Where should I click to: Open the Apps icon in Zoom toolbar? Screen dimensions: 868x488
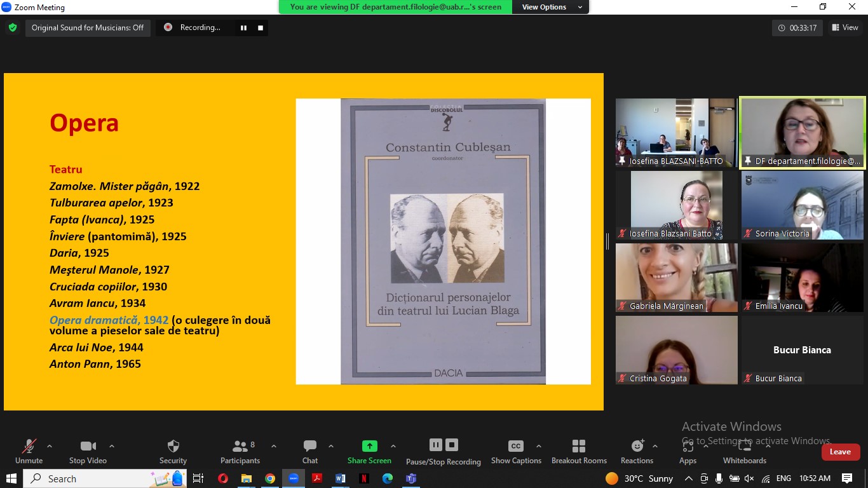tap(688, 446)
